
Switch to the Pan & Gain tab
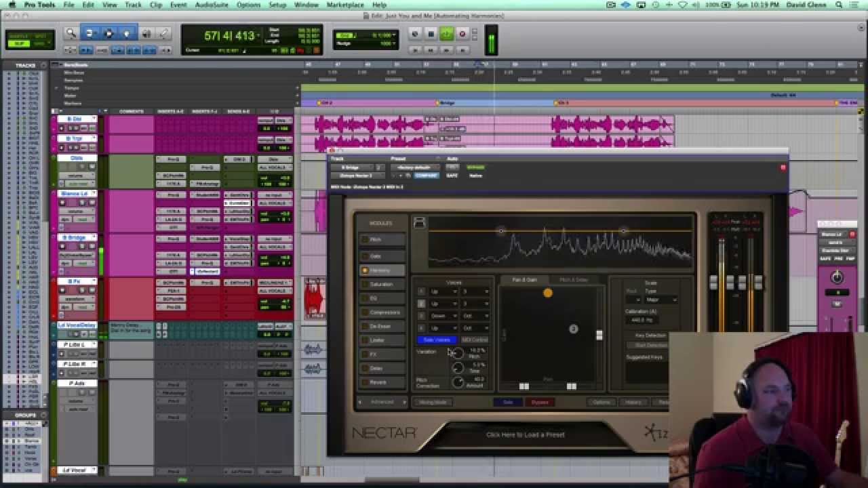coord(524,280)
